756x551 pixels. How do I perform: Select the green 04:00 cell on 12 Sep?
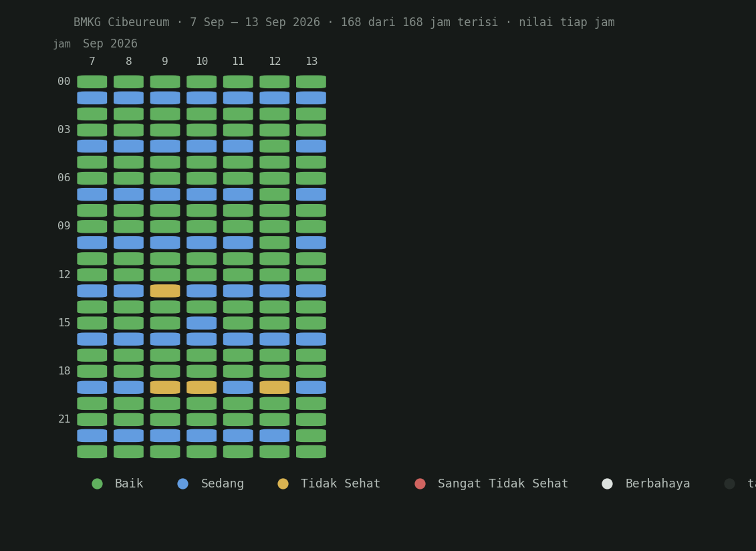[x=274, y=146]
